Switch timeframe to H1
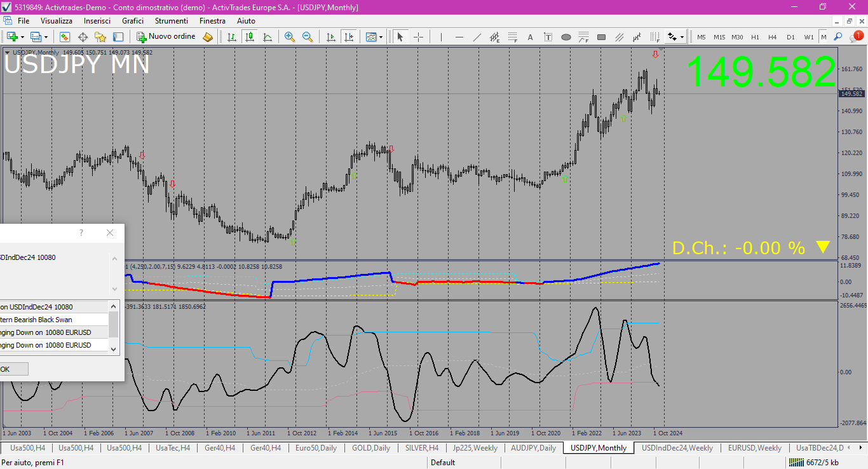The width and height of the screenshot is (868, 469). tap(755, 37)
